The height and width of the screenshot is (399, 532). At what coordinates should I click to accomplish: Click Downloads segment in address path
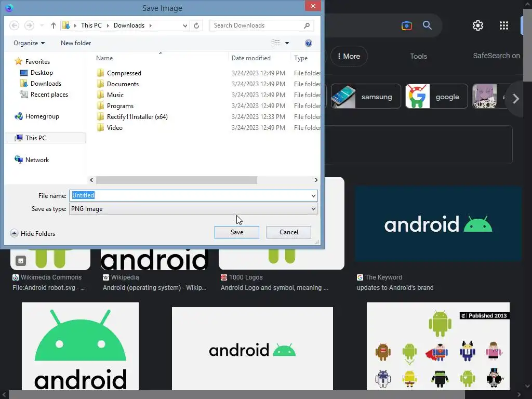[129, 25]
